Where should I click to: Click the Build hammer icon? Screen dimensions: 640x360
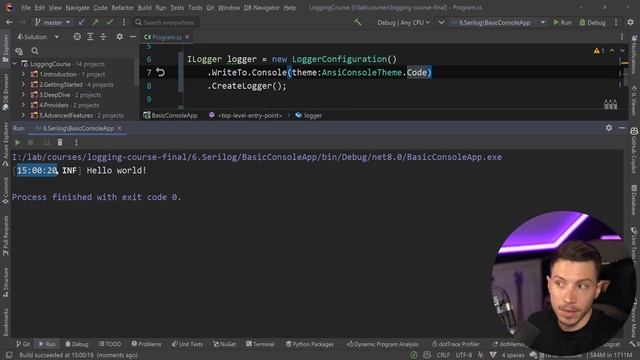coord(358,22)
